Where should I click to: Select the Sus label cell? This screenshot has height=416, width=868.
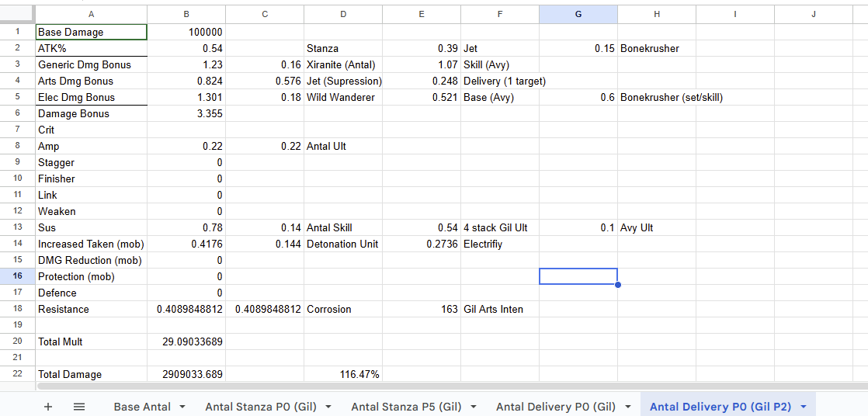tap(92, 228)
